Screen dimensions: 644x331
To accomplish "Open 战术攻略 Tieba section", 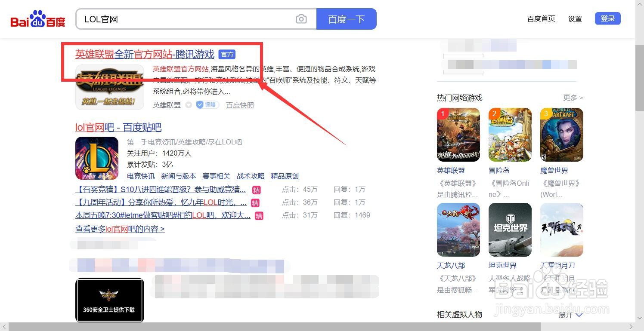I will 251,176.
